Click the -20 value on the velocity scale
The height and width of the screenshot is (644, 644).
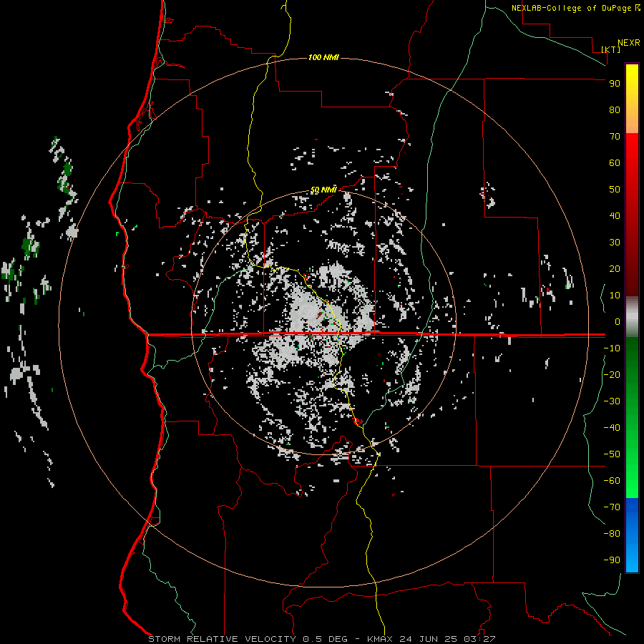612,375
